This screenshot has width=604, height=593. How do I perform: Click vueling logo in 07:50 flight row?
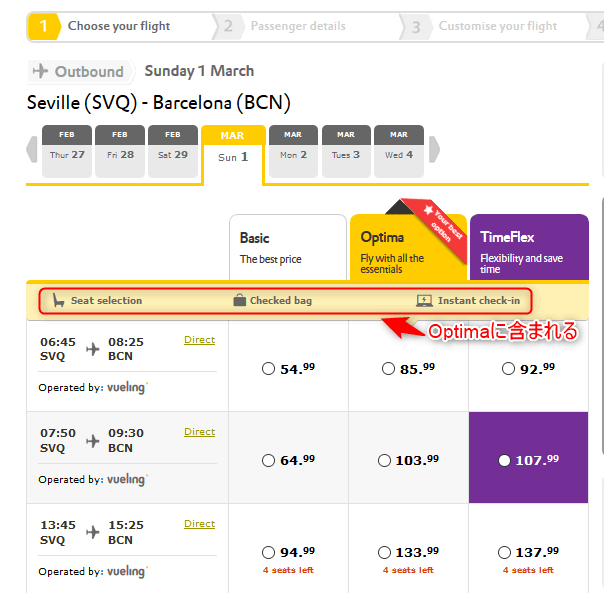[127, 479]
